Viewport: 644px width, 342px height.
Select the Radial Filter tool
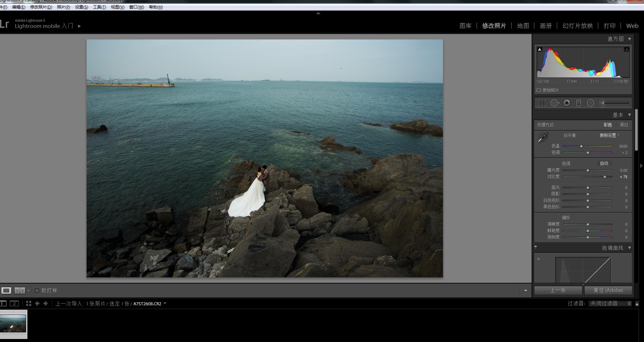591,103
